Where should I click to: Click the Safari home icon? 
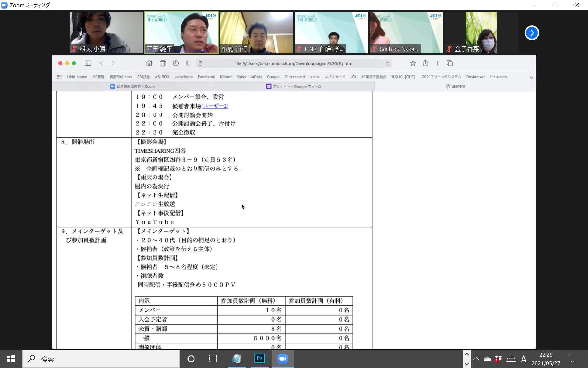coord(149,63)
